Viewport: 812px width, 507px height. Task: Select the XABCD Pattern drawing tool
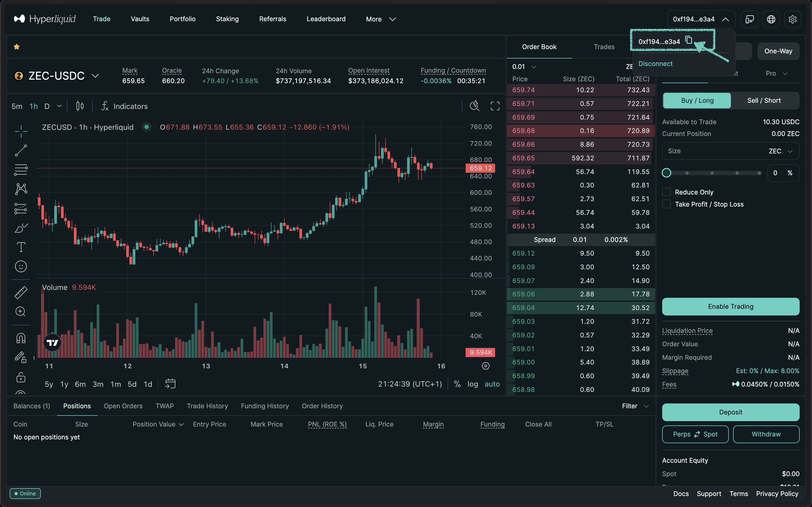click(x=21, y=189)
